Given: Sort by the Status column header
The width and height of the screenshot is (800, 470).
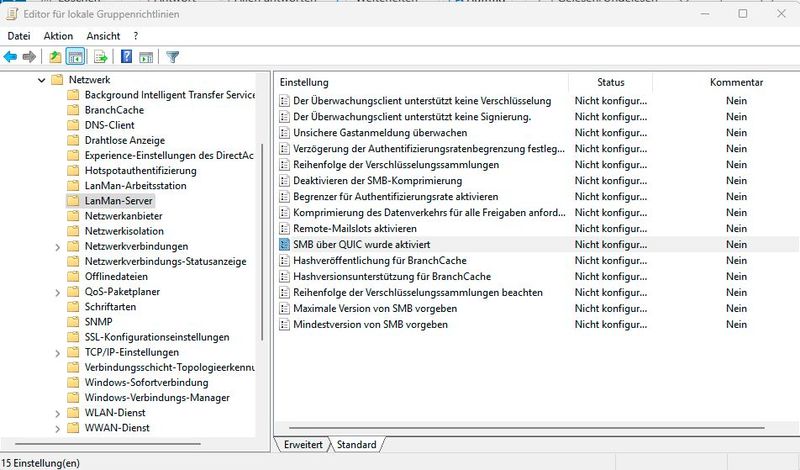Looking at the screenshot, I should pos(611,82).
